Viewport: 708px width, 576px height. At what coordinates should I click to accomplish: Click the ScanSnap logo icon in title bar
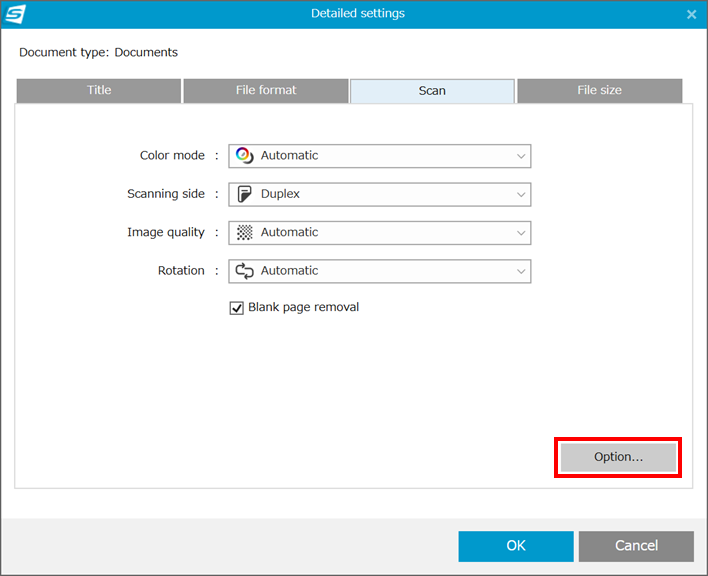(15, 14)
